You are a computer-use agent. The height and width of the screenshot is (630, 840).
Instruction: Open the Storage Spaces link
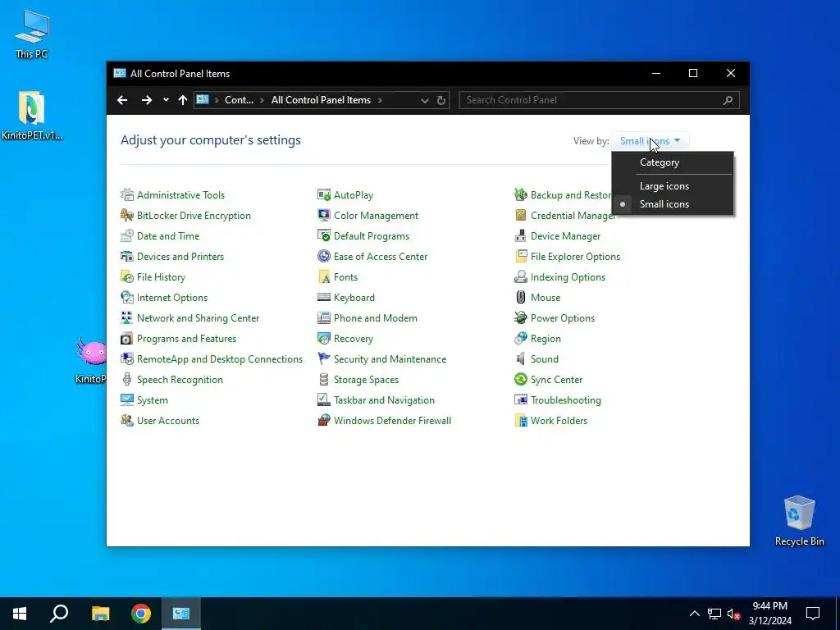pos(366,380)
